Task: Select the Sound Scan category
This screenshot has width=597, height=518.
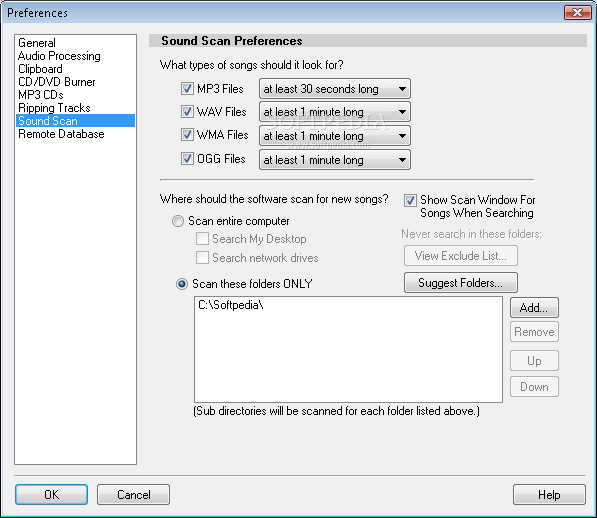Action: click(x=75, y=121)
